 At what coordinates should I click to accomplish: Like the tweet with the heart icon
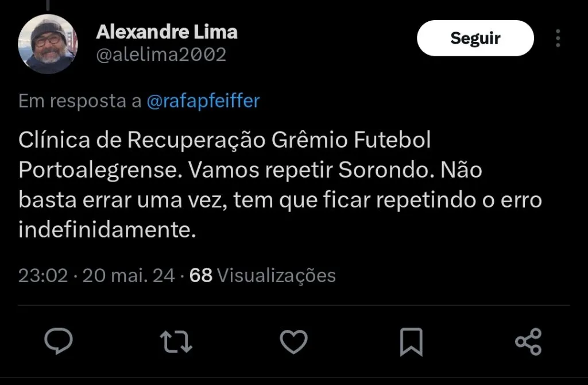pos(293,342)
